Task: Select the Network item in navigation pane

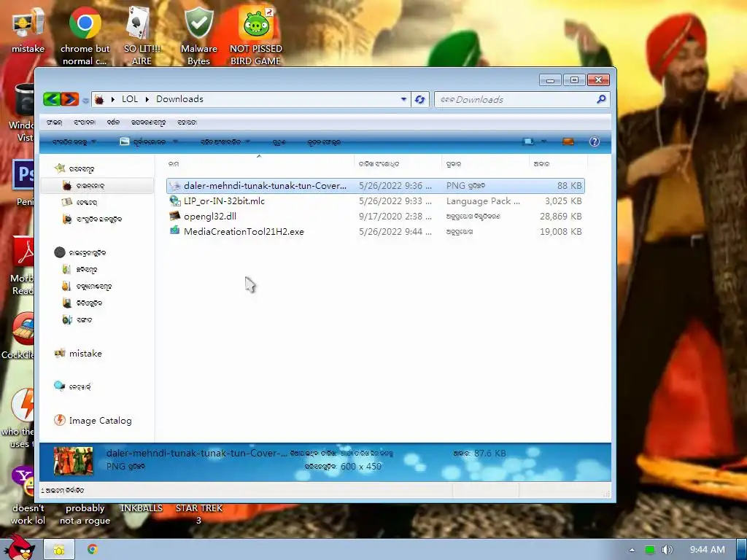Action: [72, 386]
